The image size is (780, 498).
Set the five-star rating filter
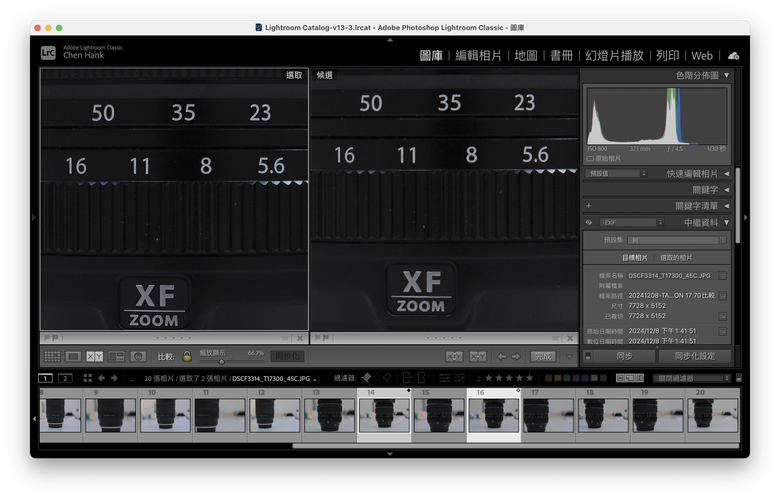click(x=529, y=378)
